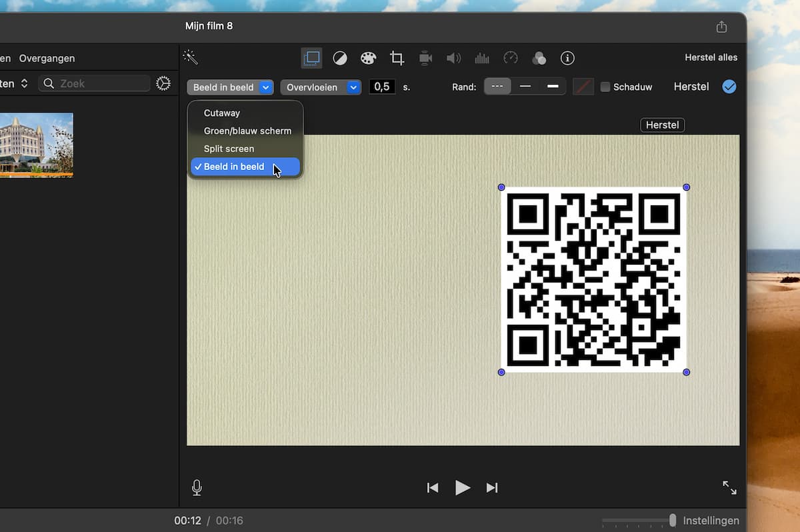
Task: Select the dashed no-border option
Action: (497, 87)
